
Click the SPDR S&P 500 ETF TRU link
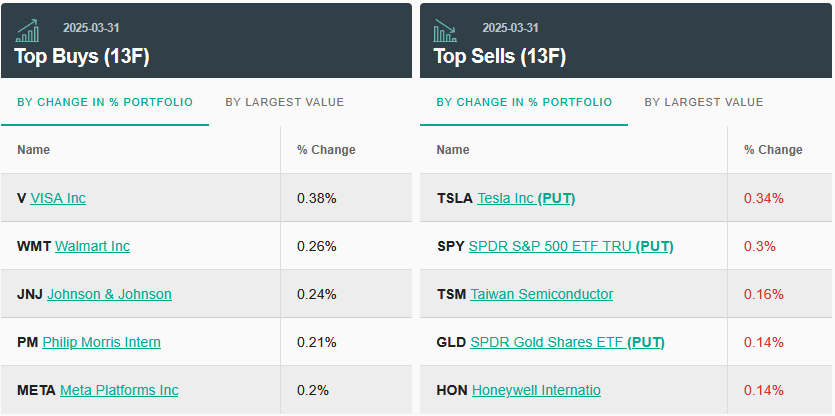pyautogui.click(x=570, y=246)
